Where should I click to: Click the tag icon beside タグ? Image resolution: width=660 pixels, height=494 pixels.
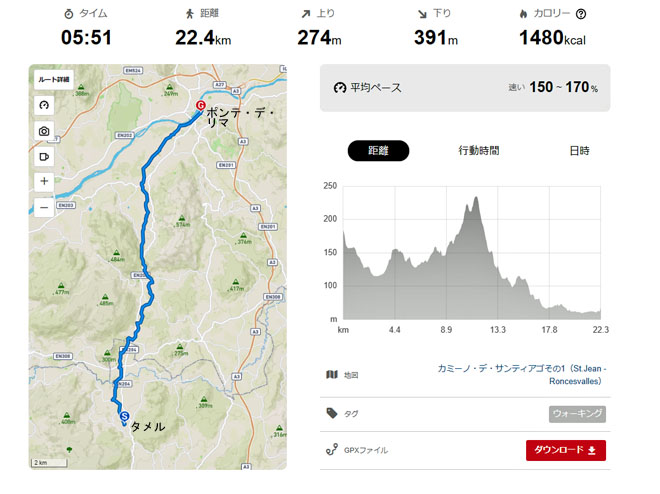coord(332,413)
